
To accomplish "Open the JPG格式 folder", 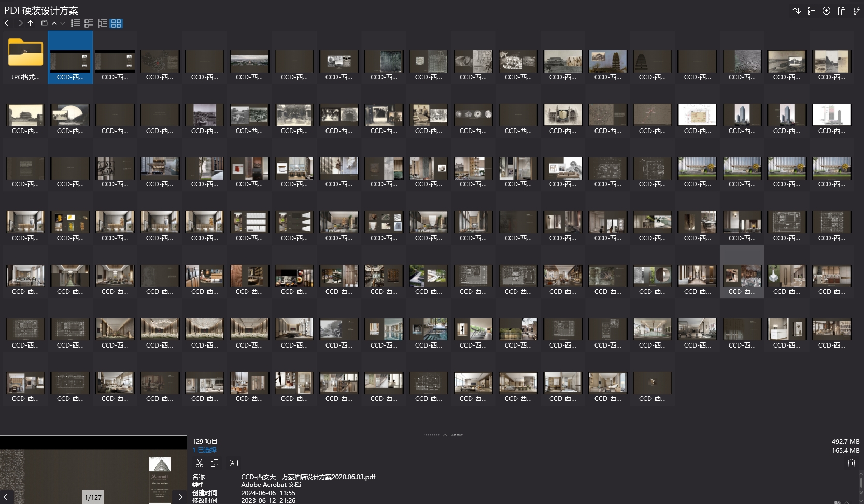I will [x=25, y=58].
